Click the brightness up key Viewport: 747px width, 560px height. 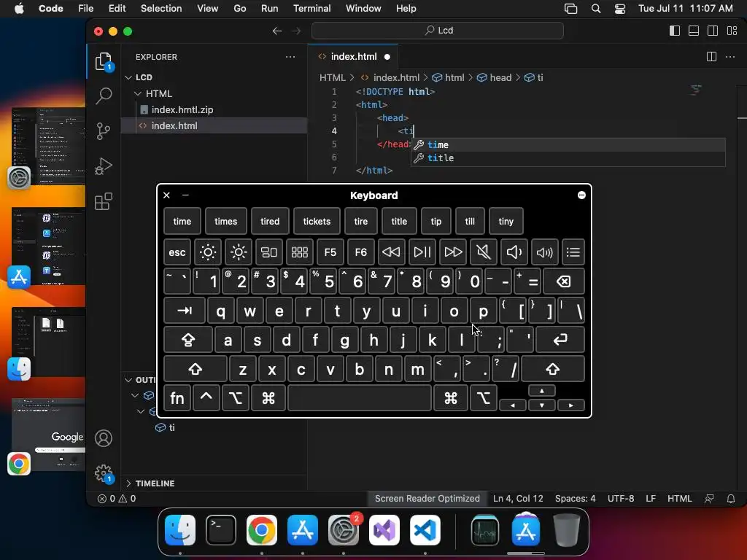(239, 252)
